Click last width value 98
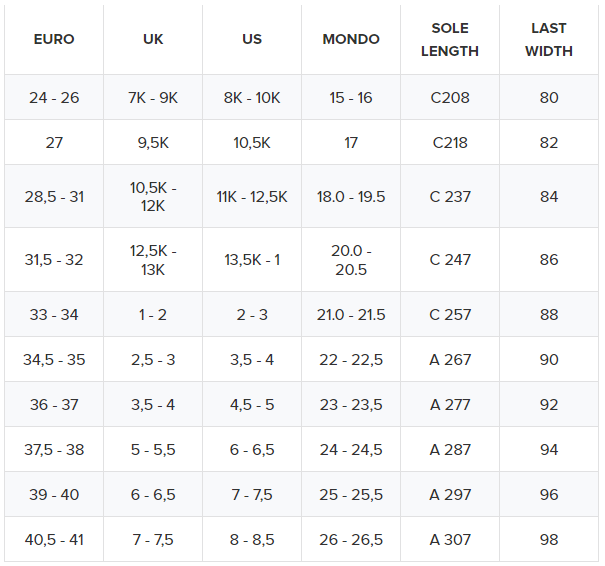 (549, 540)
